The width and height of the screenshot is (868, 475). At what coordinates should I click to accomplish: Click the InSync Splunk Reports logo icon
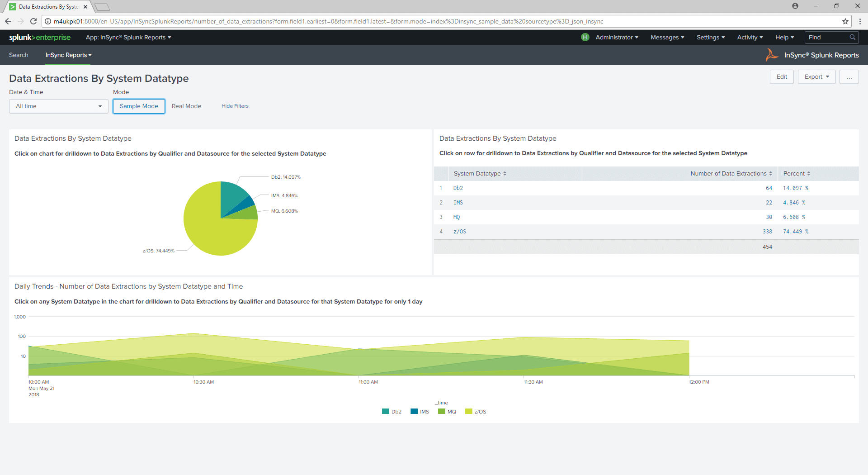click(771, 55)
